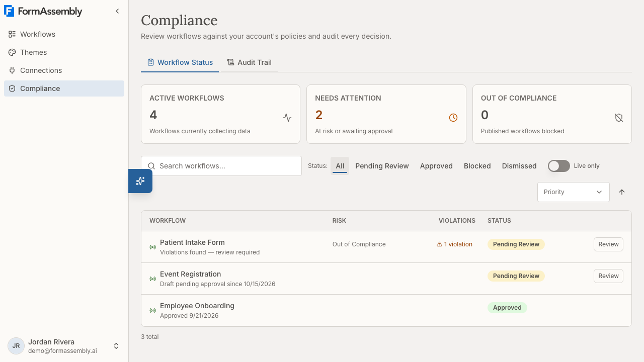Viewport: 644px width, 362px height.
Task: Click the VIOLATIONS column header
Action: click(x=457, y=221)
